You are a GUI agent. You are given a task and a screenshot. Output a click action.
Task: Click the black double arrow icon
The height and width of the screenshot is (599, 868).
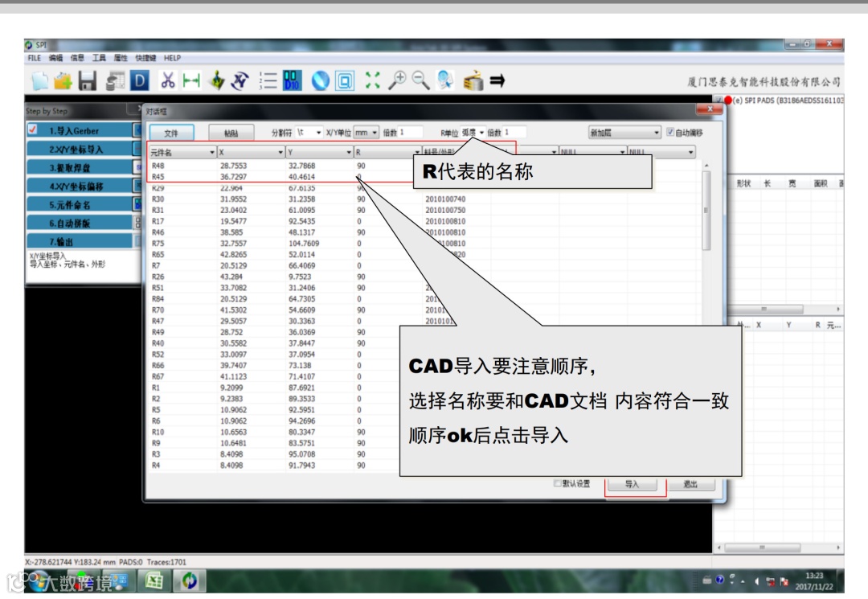tap(497, 81)
